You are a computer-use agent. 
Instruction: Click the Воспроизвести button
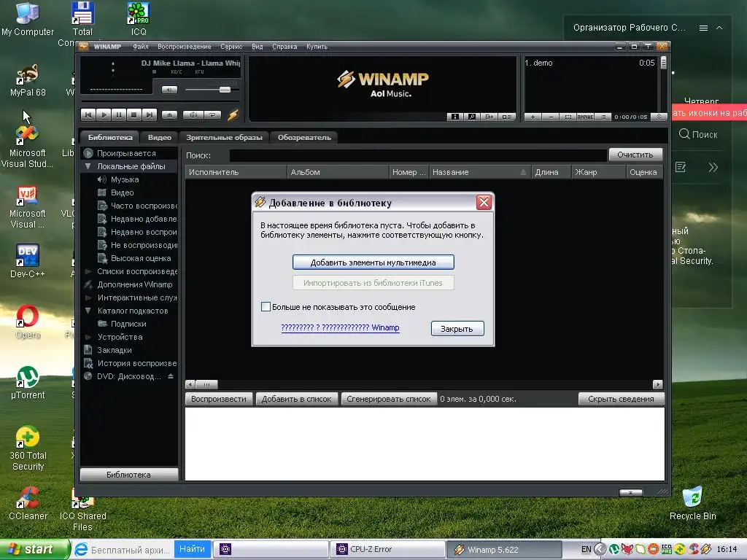pyautogui.click(x=219, y=399)
